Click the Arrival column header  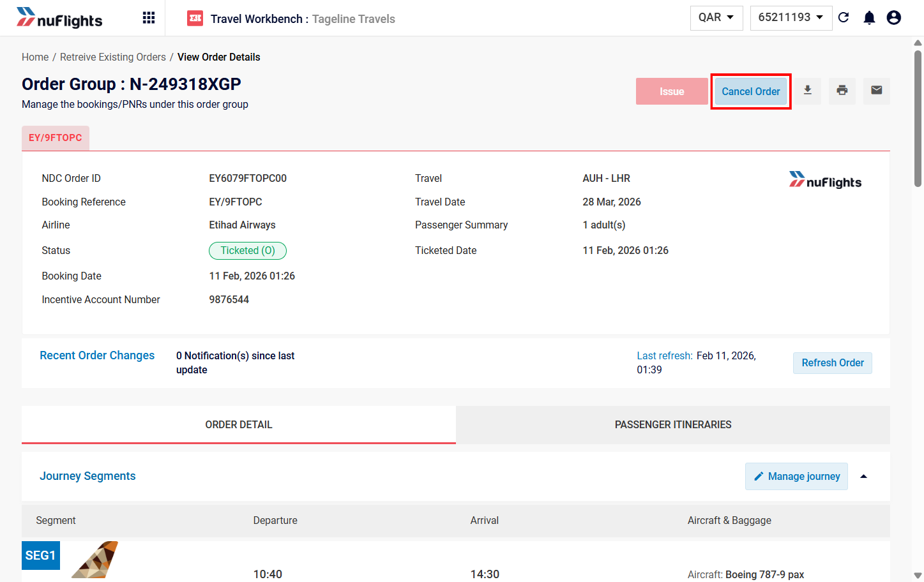click(x=485, y=520)
